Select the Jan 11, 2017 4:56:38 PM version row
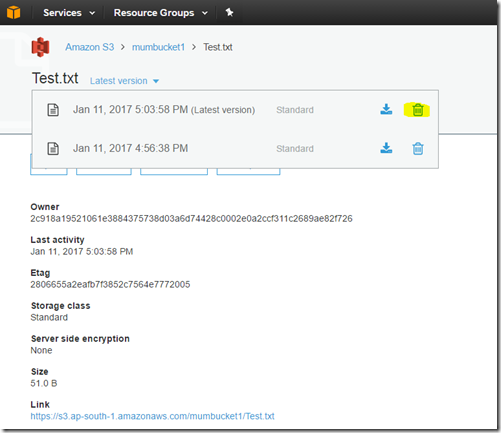 coord(235,148)
